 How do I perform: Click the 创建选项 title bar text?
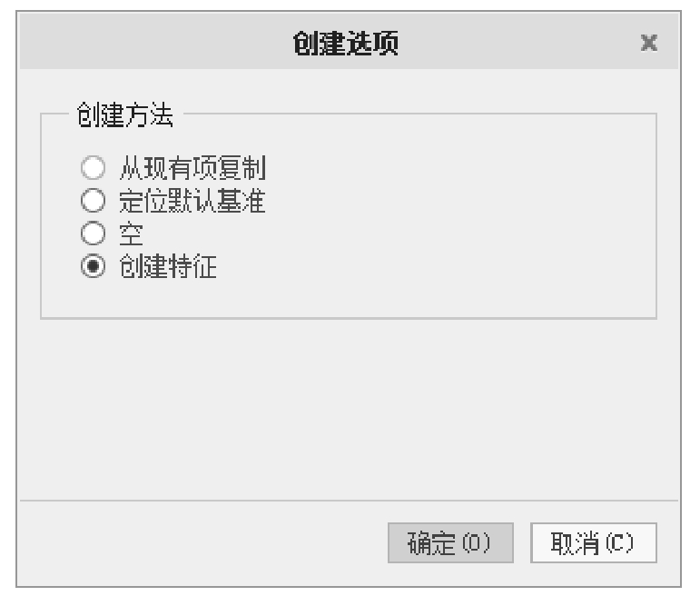350,43
